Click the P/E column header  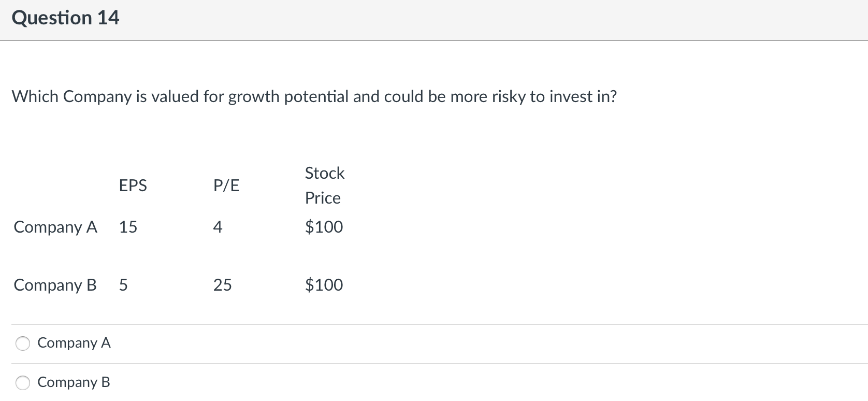[226, 185]
